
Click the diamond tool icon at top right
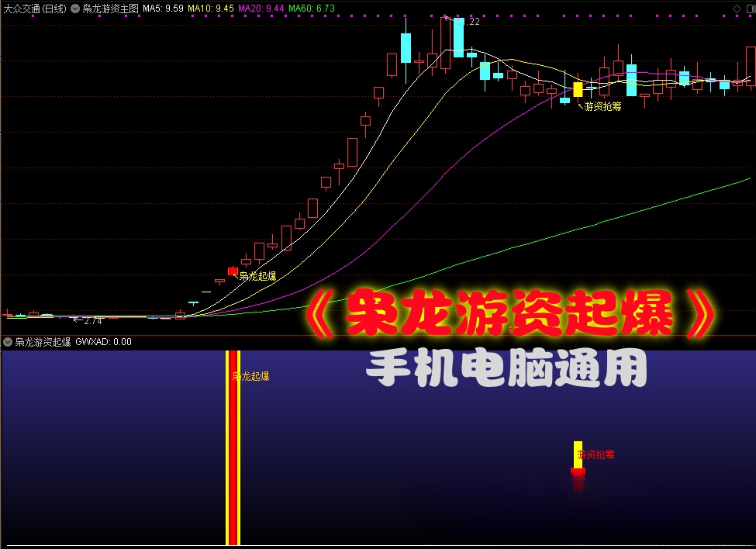[737, 9]
